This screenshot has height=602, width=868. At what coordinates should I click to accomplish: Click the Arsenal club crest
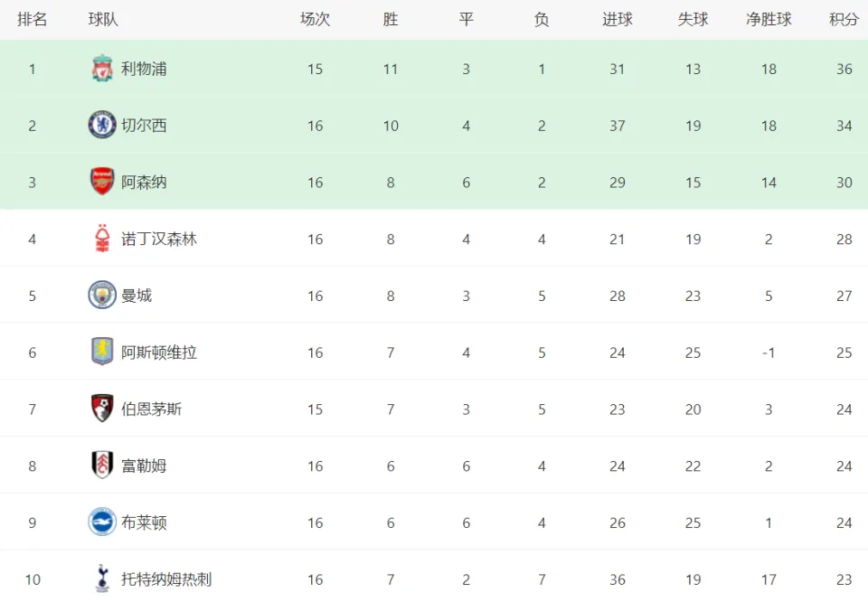[102, 182]
